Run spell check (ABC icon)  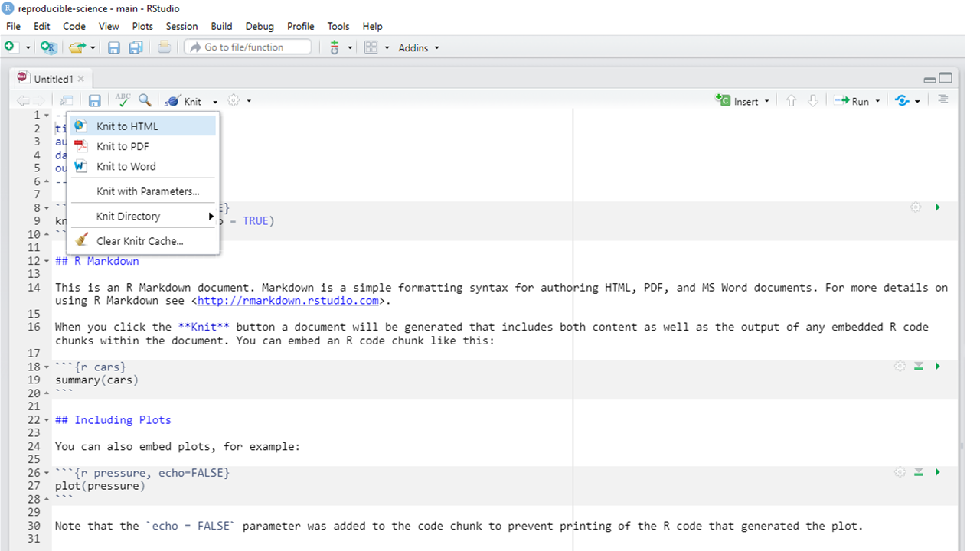[122, 100]
